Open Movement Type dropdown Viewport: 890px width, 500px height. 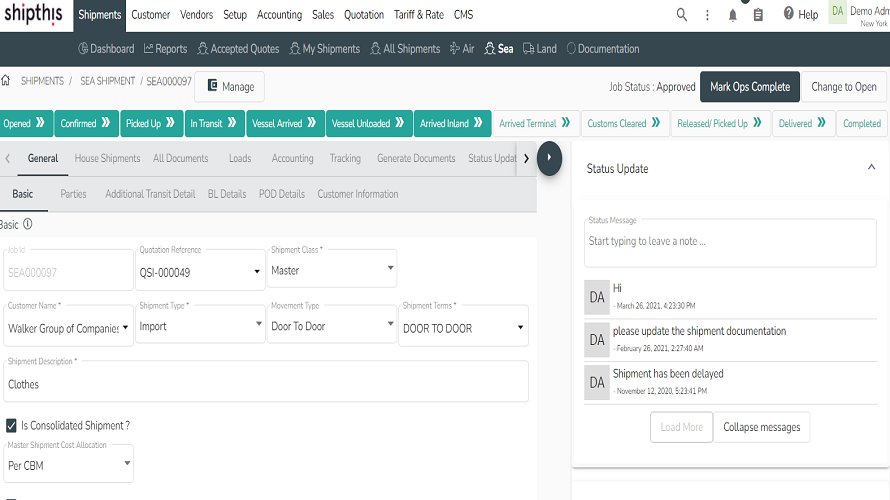click(x=332, y=323)
